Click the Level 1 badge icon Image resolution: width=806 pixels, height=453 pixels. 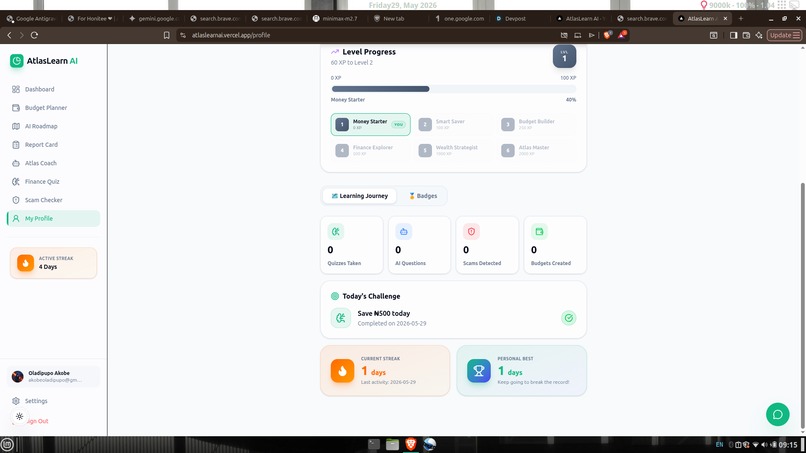564,57
